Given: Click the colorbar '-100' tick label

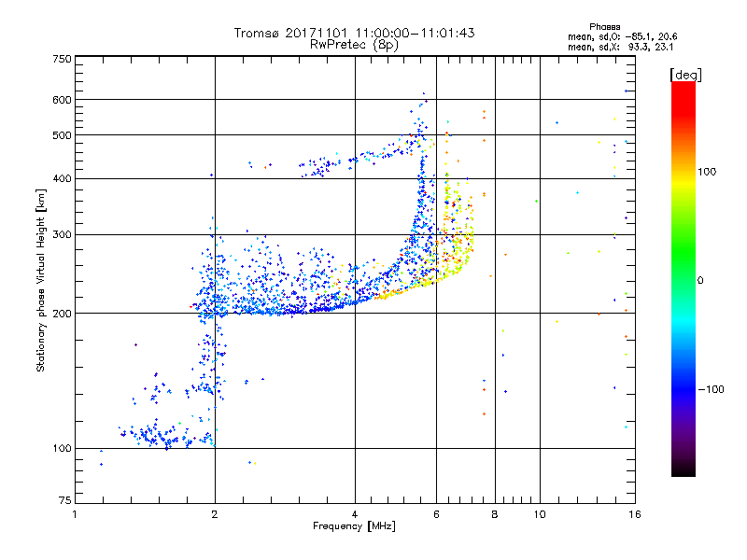Looking at the screenshot, I should [x=711, y=389].
